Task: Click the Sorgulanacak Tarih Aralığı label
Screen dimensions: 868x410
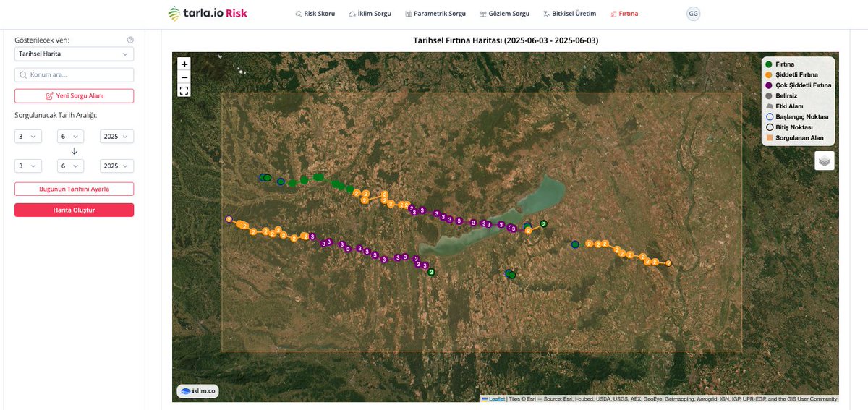Action: click(56, 115)
